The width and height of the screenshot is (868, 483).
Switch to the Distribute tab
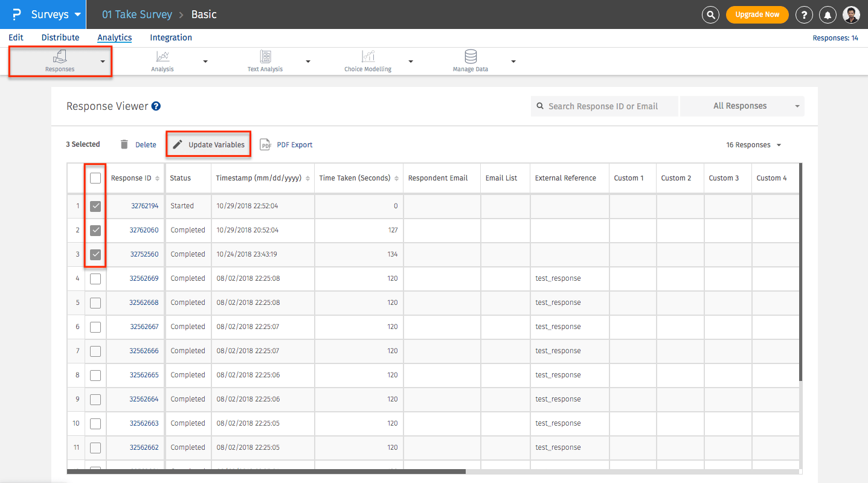[60, 37]
